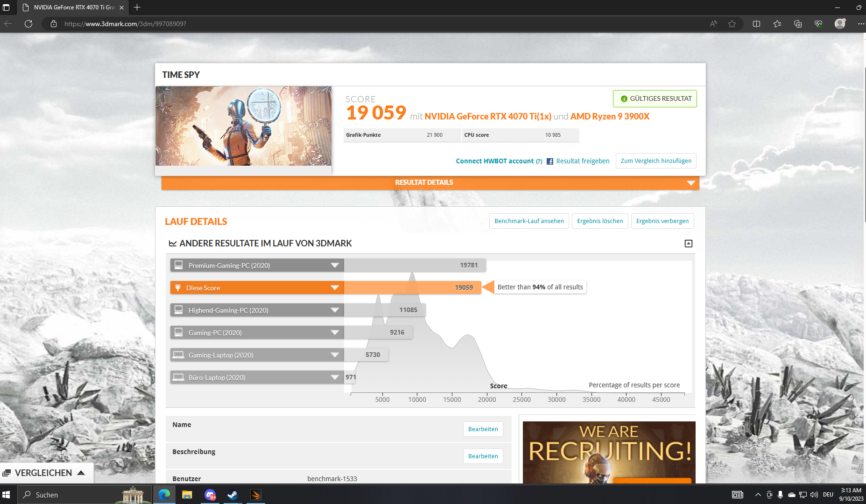Open the split screen icon

tap(757, 24)
